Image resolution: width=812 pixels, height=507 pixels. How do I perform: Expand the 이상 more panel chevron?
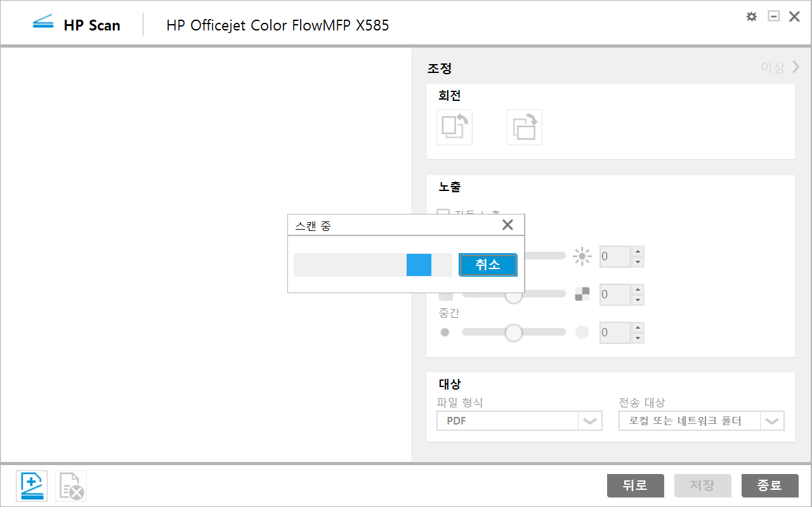pos(796,67)
